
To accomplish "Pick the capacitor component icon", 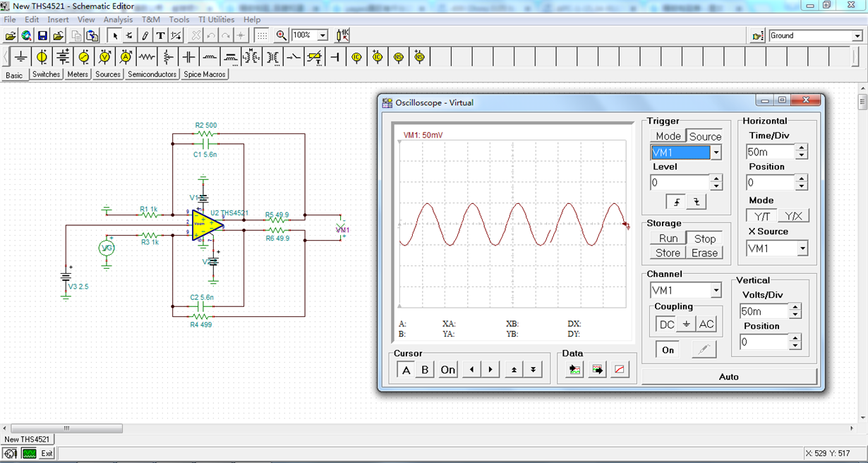I will point(188,56).
